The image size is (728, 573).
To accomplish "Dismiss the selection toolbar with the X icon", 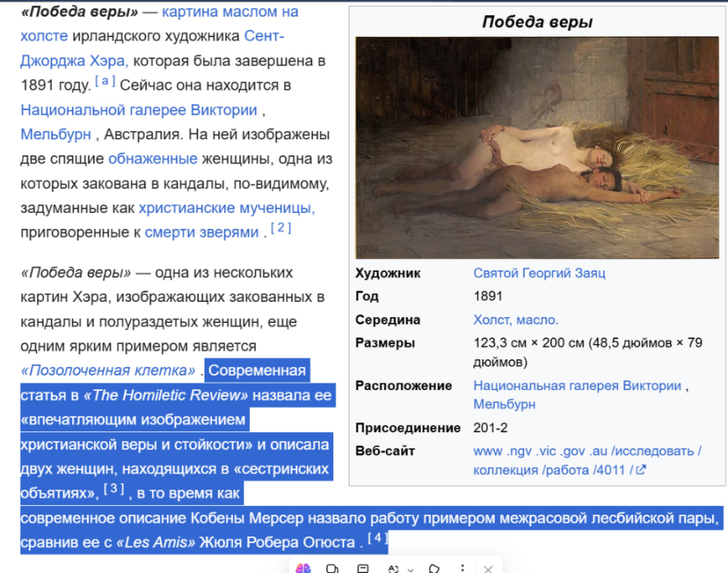I will tap(488, 568).
